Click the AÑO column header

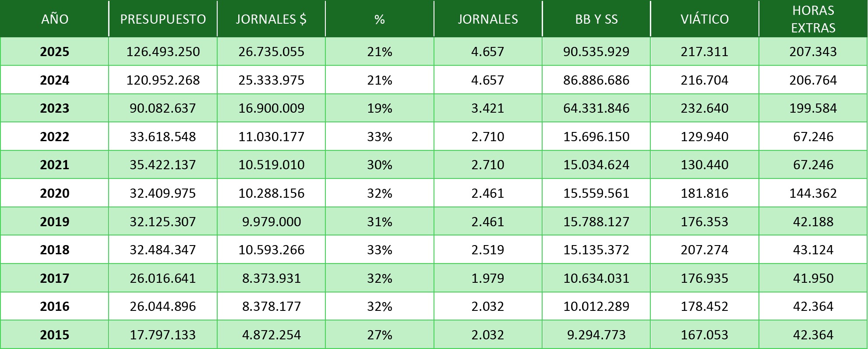click(55, 19)
